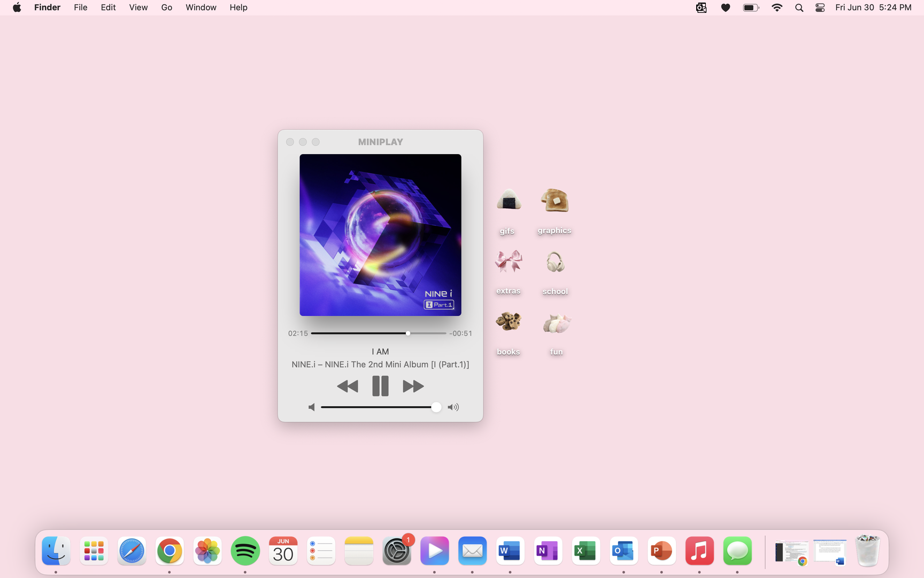Open the Help menu
Image resolution: width=924 pixels, height=578 pixels.
click(238, 7)
